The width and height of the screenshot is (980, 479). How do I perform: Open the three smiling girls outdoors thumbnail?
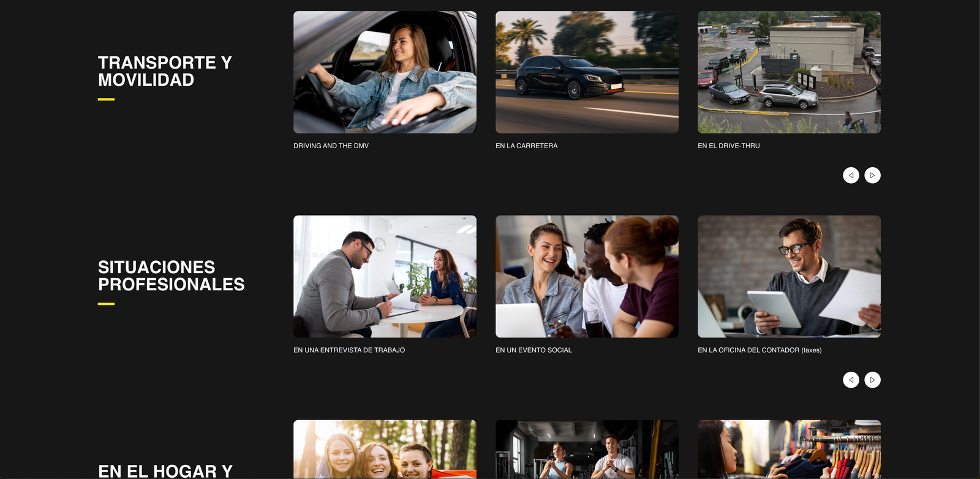[385, 449]
